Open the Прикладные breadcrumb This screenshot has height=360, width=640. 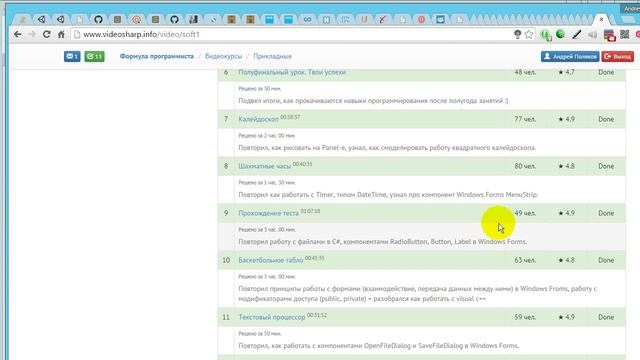pyautogui.click(x=272, y=56)
